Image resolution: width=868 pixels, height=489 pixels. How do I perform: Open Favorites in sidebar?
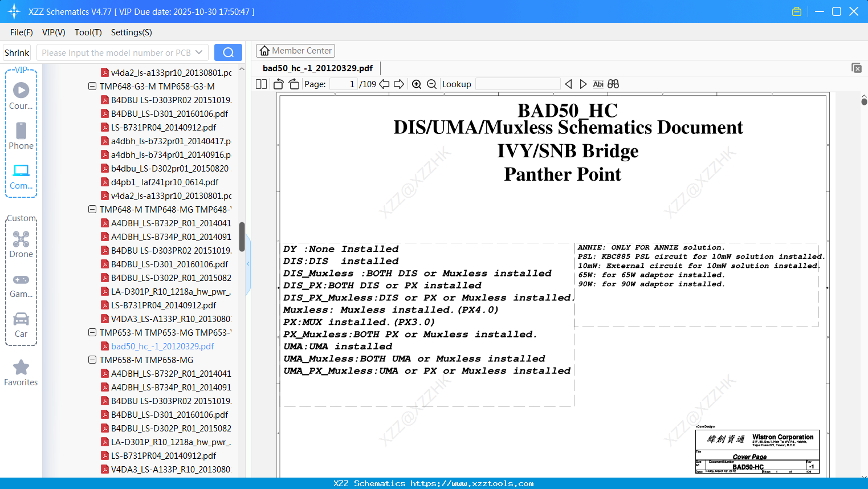tap(21, 373)
